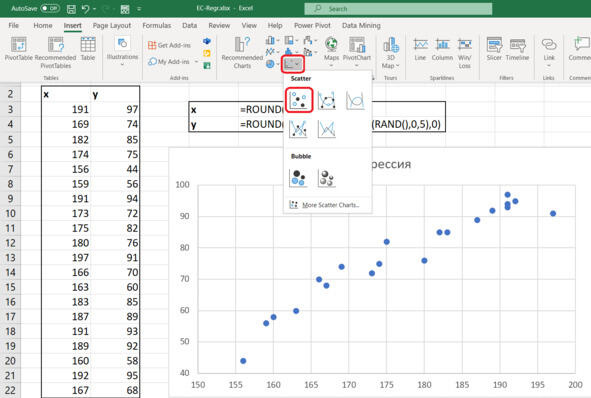Image resolution: width=591 pixels, height=398 pixels.
Task: Toggle the AutoSave switch
Action: [x=50, y=8]
